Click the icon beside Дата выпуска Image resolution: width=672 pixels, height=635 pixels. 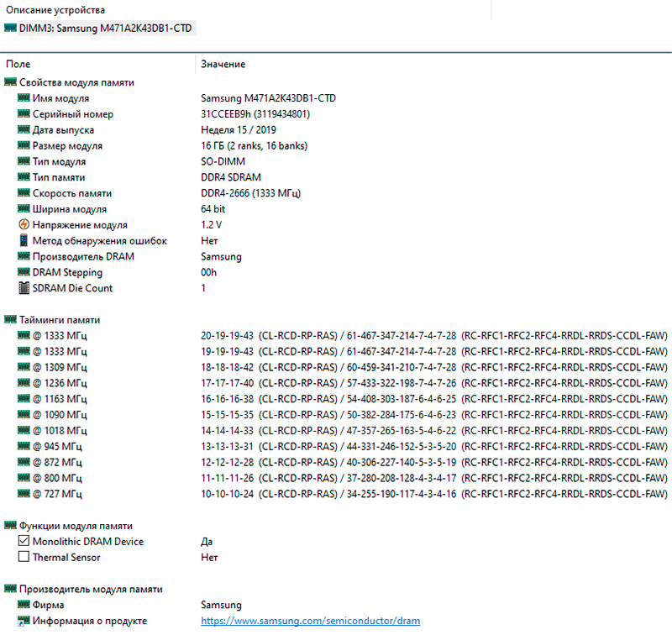point(24,129)
